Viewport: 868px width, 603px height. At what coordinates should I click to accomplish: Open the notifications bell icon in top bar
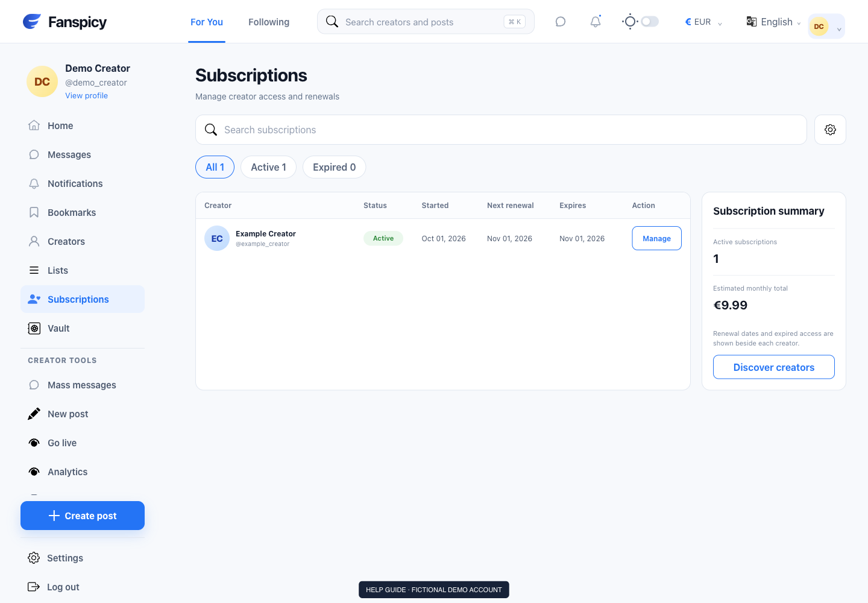point(596,22)
